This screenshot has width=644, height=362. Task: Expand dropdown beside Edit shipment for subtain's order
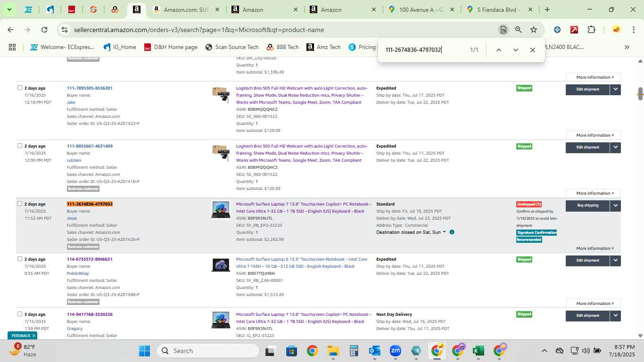point(615,147)
